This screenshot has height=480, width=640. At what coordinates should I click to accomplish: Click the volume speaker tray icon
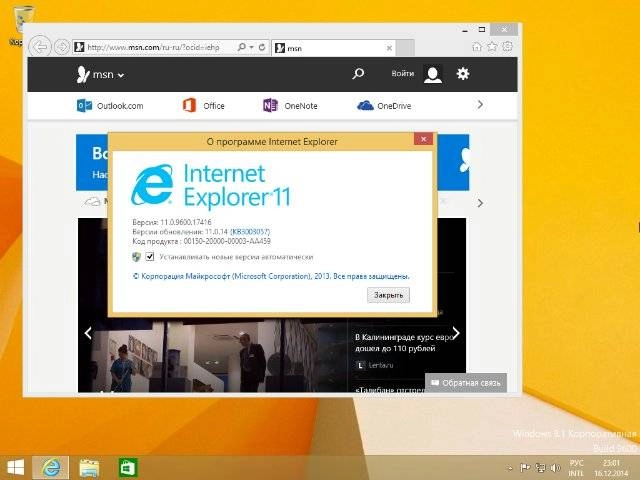(x=555, y=468)
